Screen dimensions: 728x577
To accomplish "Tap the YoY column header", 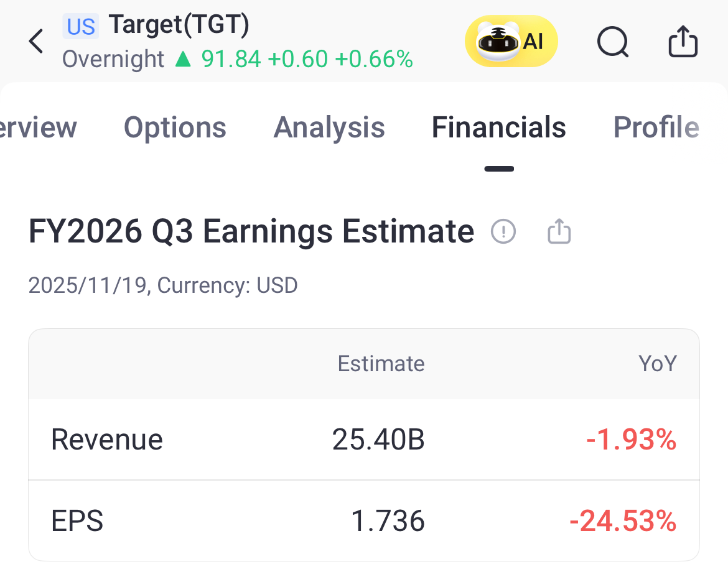I will click(657, 364).
